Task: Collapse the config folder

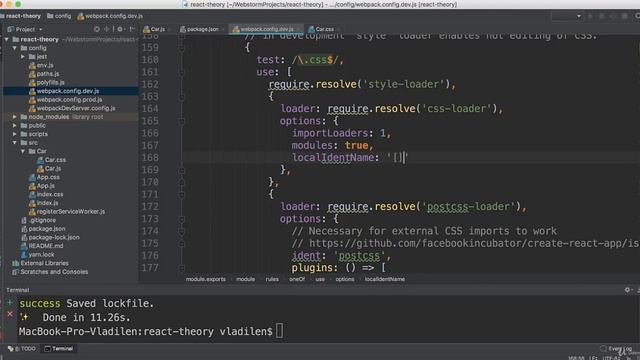Action: [15, 48]
